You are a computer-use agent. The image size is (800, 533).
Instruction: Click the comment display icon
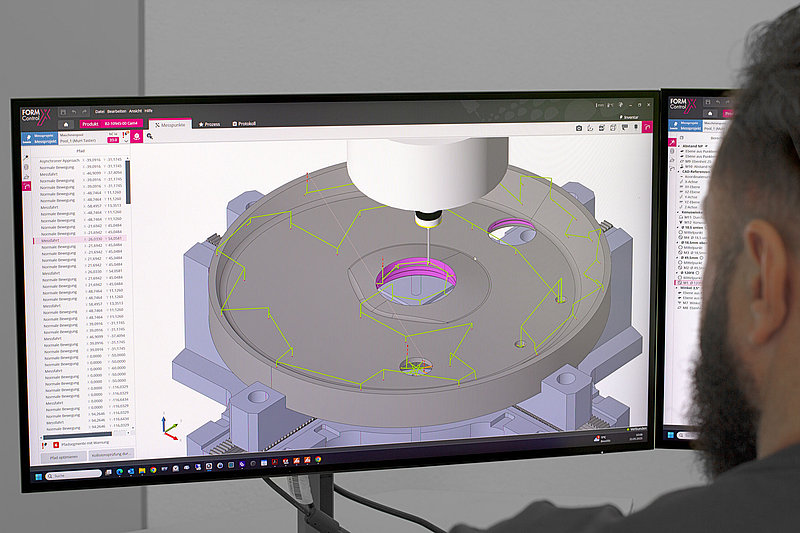click(624, 128)
